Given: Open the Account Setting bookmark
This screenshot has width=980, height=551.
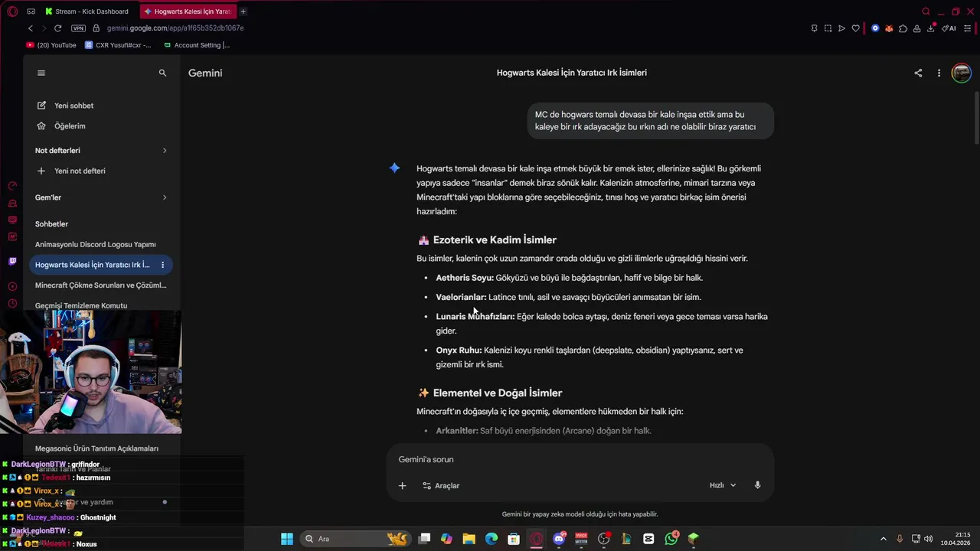Looking at the screenshot, I should (197, 45).
